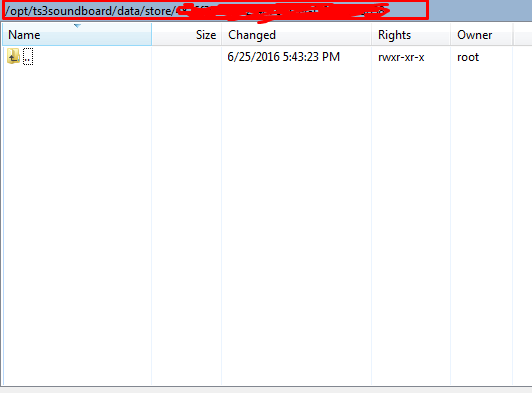
Task: Sort files by the Owner column
Action: tap(481, 34)
